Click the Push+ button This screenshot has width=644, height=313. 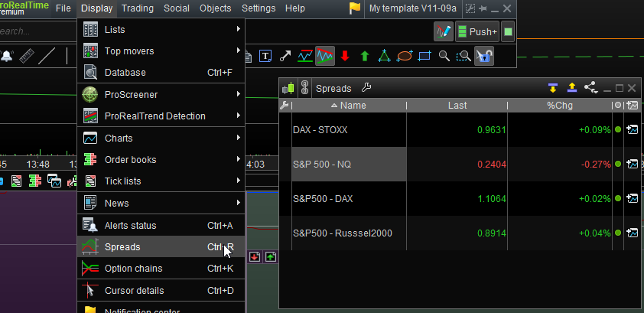477,31
